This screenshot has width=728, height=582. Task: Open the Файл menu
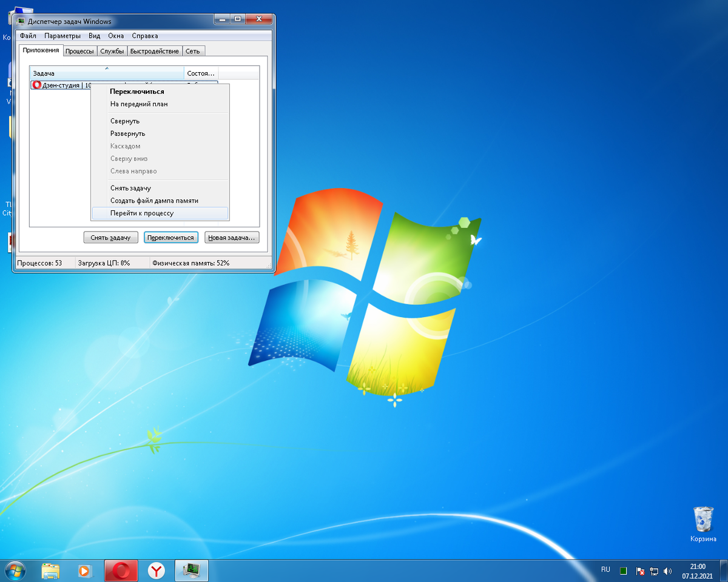pyautogui.click(x=28, y=36)
